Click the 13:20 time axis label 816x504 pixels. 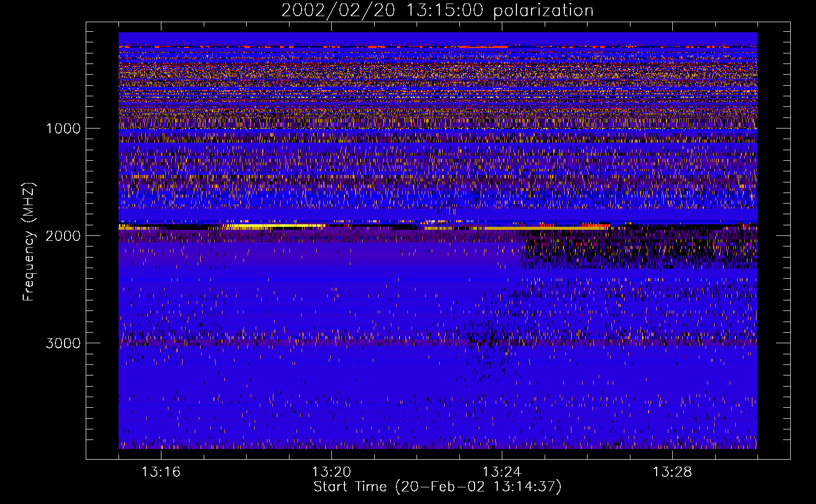331,472
